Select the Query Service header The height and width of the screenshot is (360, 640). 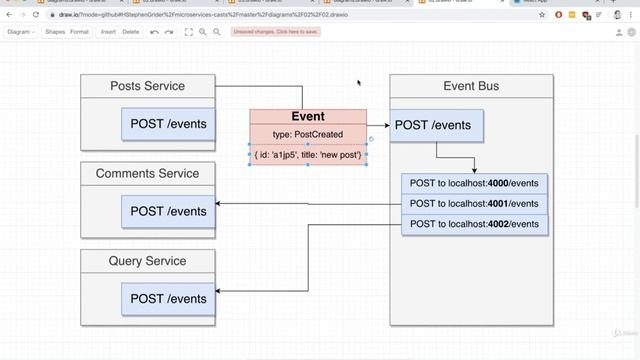pos(148,261)
